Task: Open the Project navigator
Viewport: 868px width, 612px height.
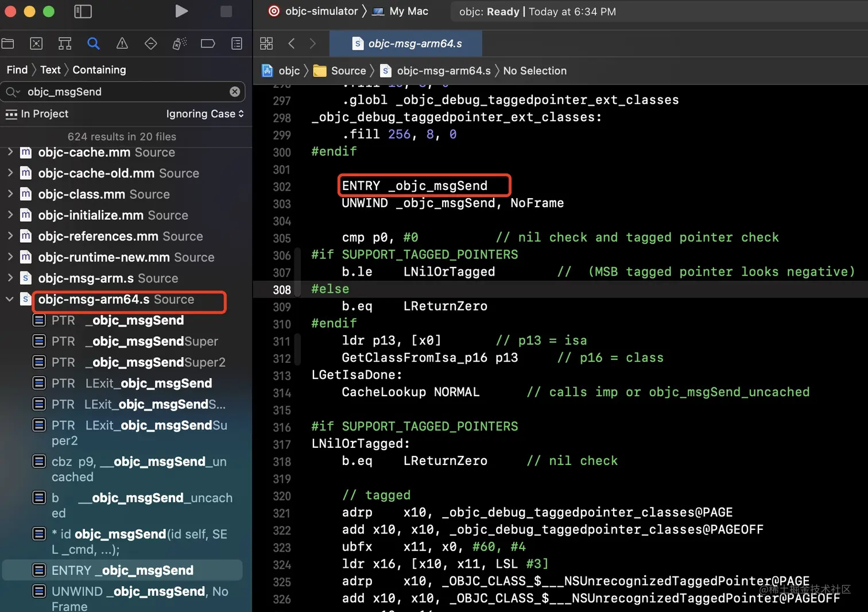Action: click(x=8, y=44)
